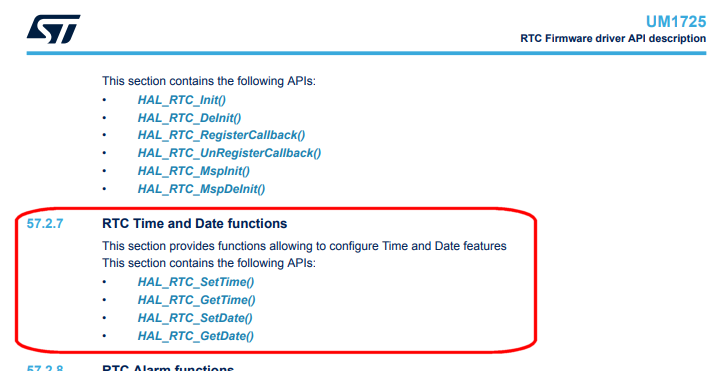Viewport: 716px width, 371px height.
Task: Click the RTC Alarm functions heading
Action: click(x=168, y=368)
